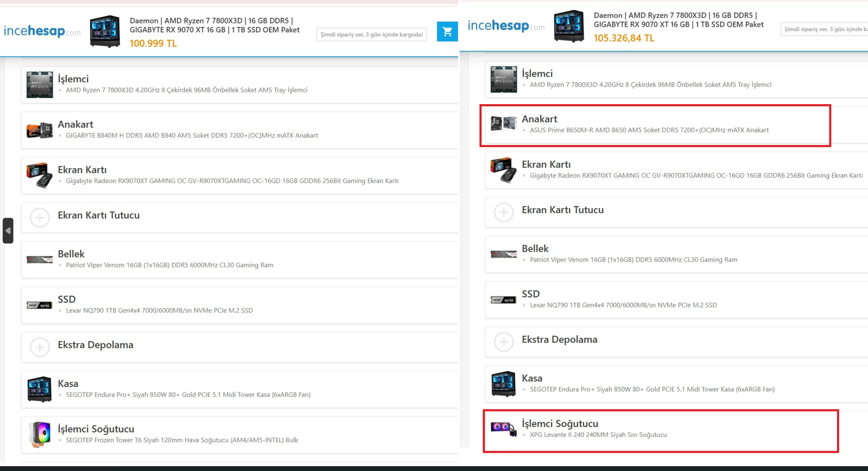Focus the order shipping text field in the left page

click(372, 35)
